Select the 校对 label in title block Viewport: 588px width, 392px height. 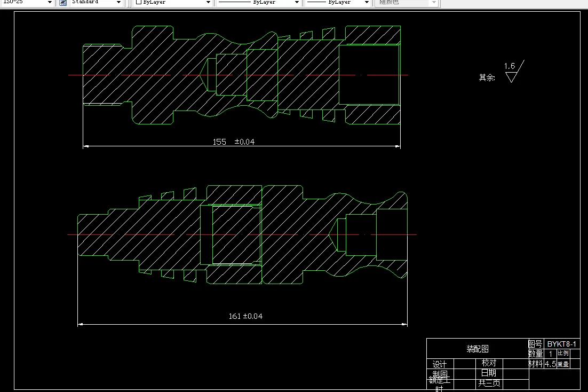coord(489,363)
